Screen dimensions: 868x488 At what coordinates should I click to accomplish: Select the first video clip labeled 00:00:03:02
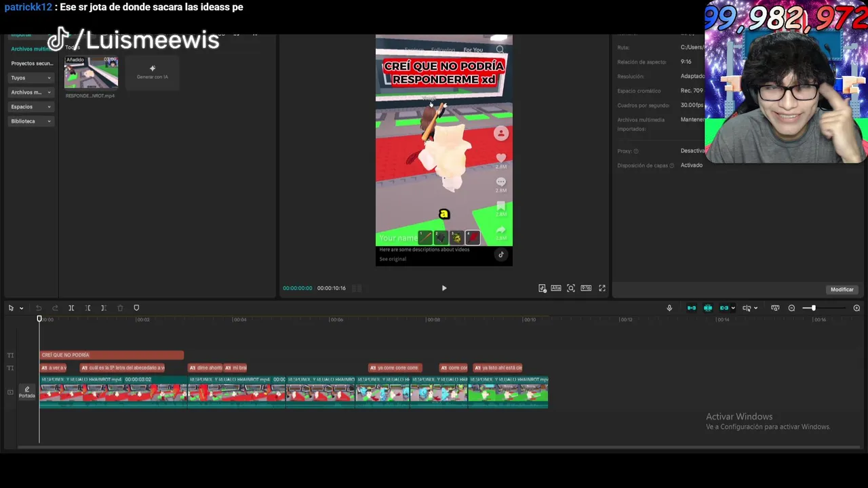click(113, 392)
